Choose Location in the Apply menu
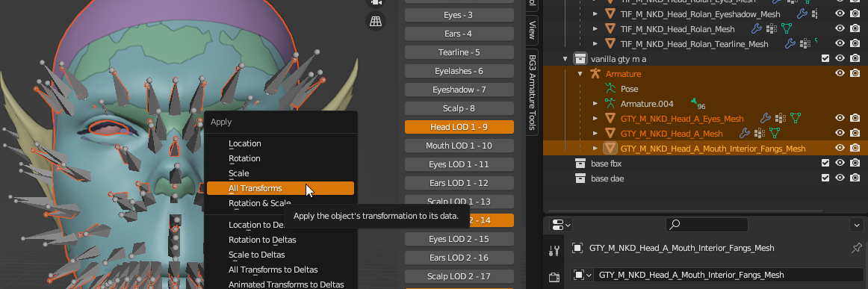Screen dimensions: 868x289 (x=245, y=143)
